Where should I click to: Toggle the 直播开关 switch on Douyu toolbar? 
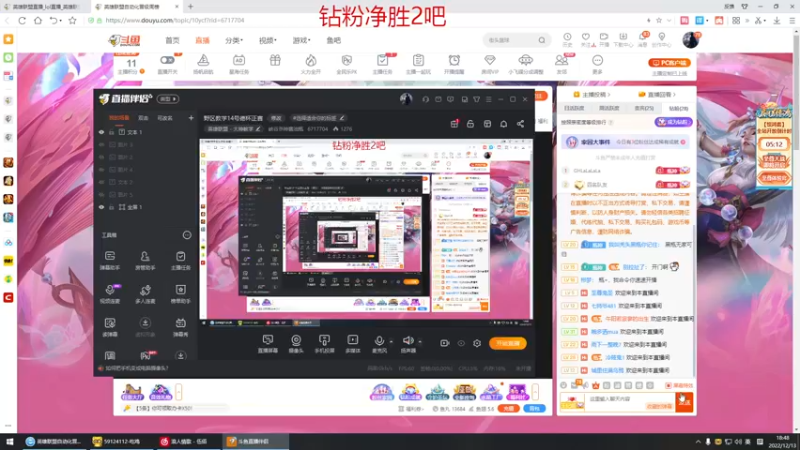click(167, 60)
